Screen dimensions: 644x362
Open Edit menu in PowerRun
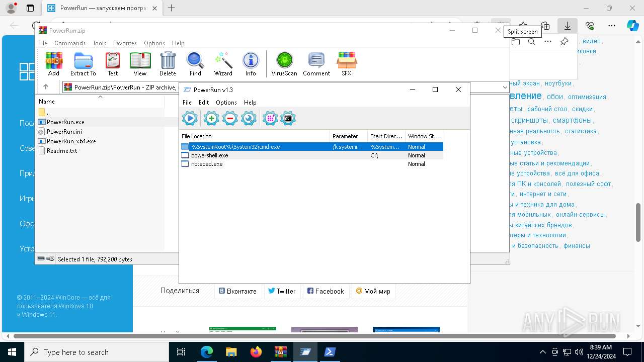(x=204, y=102)
